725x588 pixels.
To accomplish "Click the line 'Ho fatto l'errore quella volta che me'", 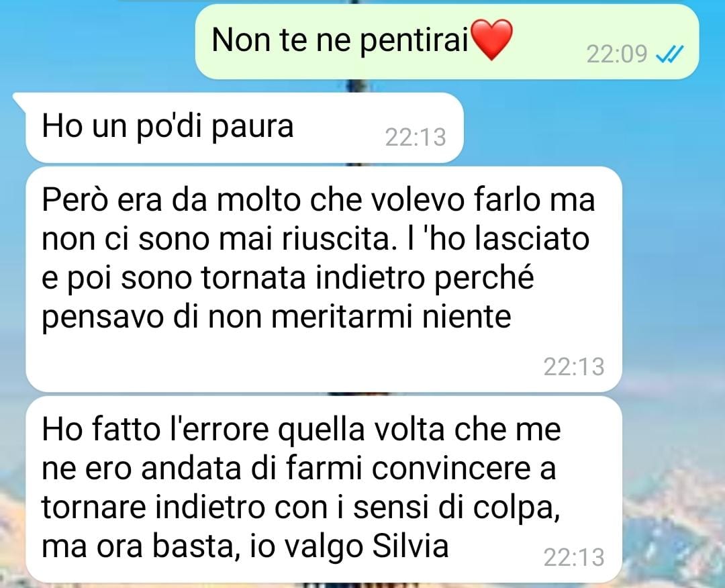I will (301, 430).
